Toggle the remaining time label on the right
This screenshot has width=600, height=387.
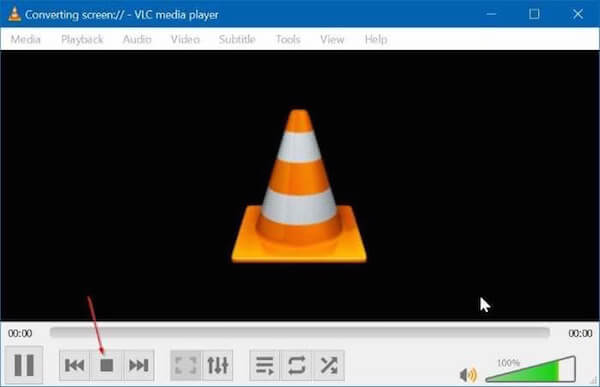(580, 333)
